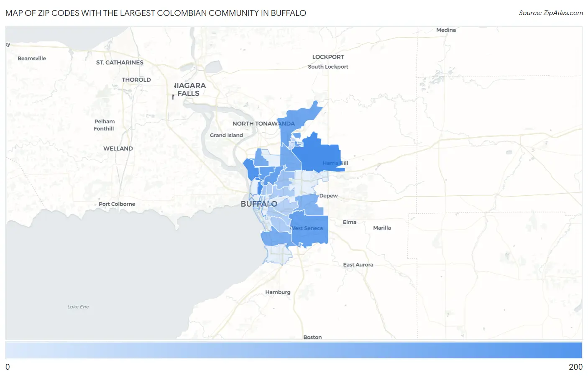
Task: Click the Harris Hill label
Action: [x=335, y=163]
